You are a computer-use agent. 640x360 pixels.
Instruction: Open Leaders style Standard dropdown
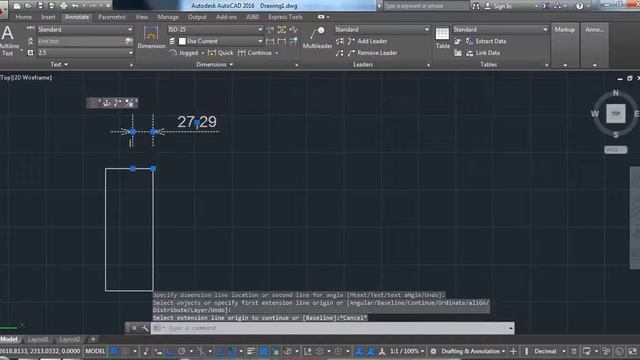click(382, 29)
